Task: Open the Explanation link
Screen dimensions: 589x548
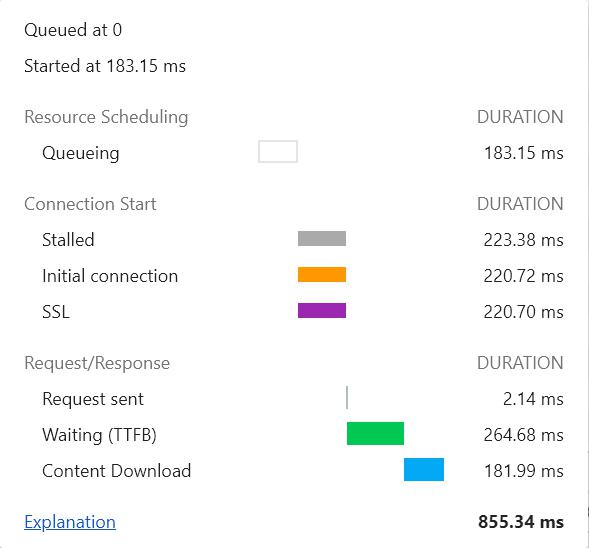Action: [x=70, y=522]
